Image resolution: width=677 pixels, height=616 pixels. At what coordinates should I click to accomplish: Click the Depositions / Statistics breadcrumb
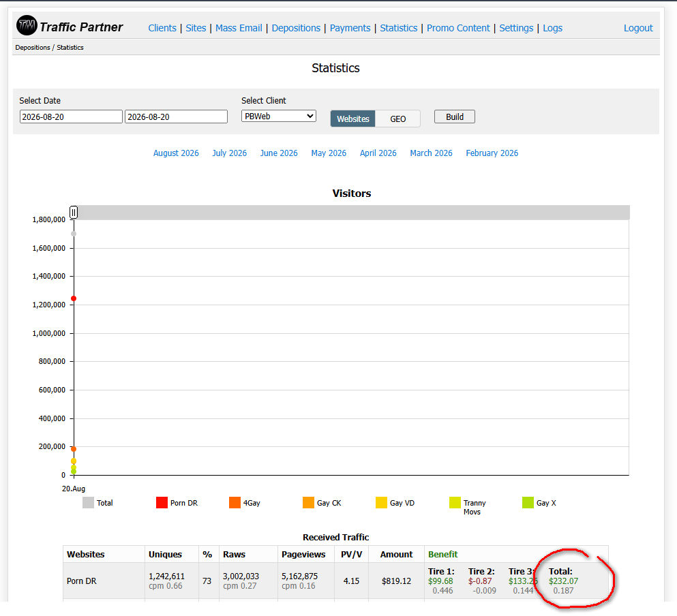[49, 48]
